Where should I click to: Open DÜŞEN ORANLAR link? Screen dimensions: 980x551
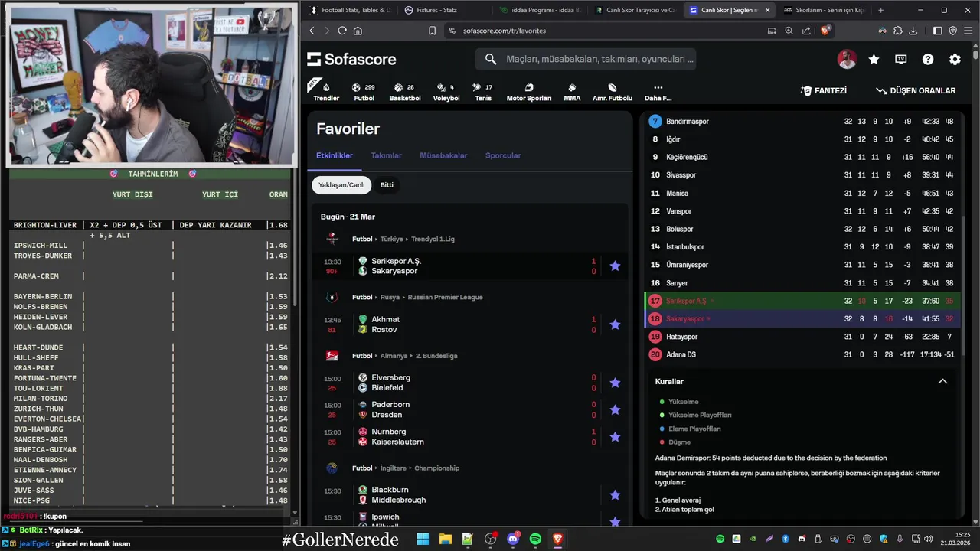[x=916, y=90]
